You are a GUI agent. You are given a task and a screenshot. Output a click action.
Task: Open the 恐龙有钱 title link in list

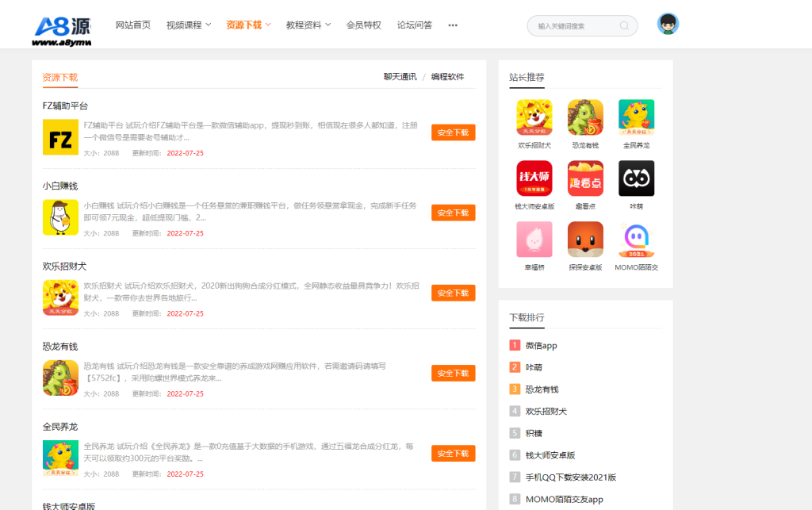[60, 347]
